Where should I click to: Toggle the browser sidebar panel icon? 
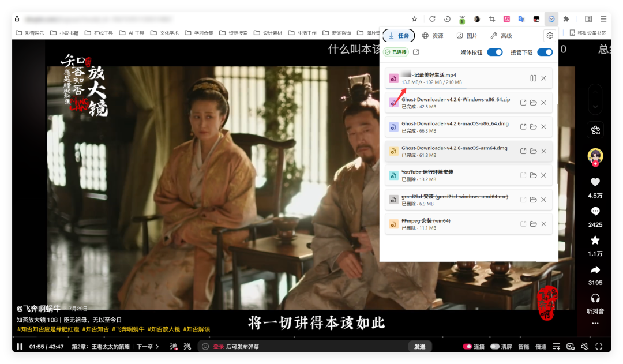(588, 19)
